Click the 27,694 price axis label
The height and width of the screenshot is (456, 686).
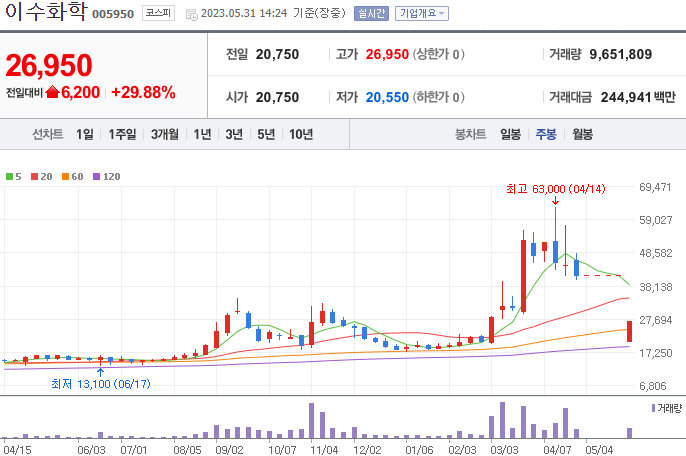[x=655, y=320]
